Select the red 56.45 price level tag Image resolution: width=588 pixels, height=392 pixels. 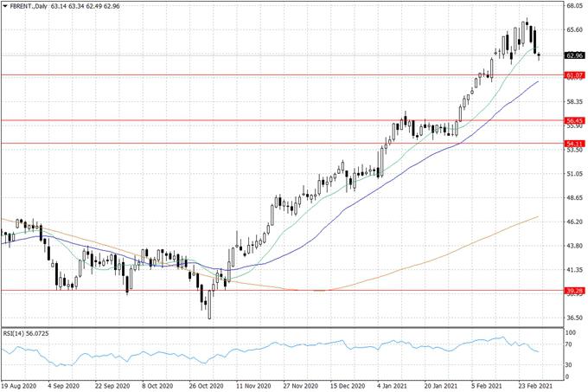tap(575, 120)
